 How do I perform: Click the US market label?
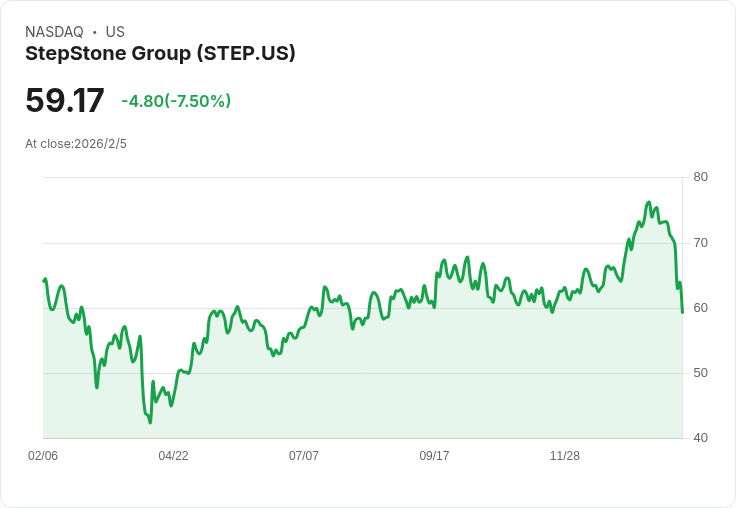coord(115,32)
